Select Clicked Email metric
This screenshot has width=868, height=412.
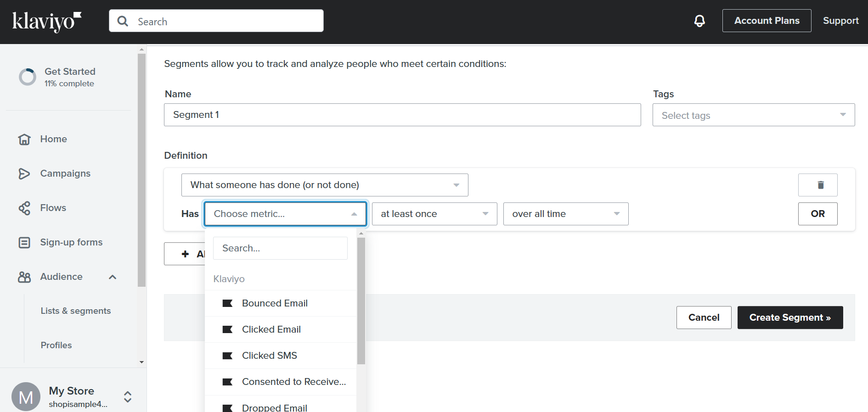click(281, 329)
